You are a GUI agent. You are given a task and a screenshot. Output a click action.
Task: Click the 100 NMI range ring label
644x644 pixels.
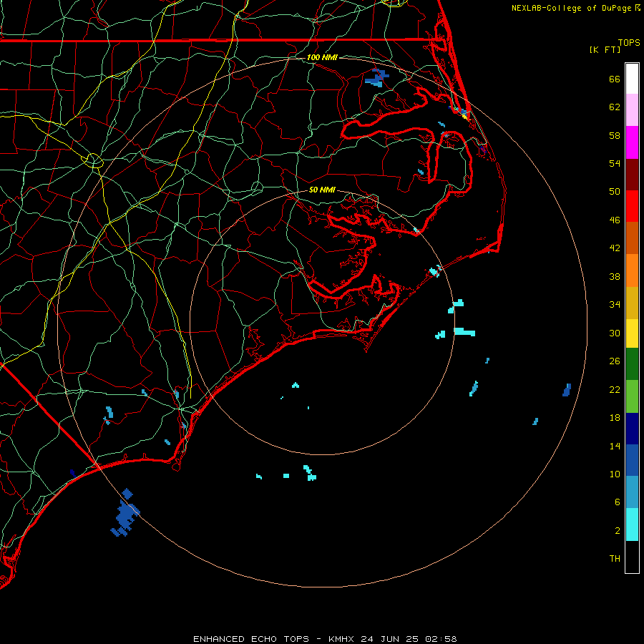(x=322, y=57)
